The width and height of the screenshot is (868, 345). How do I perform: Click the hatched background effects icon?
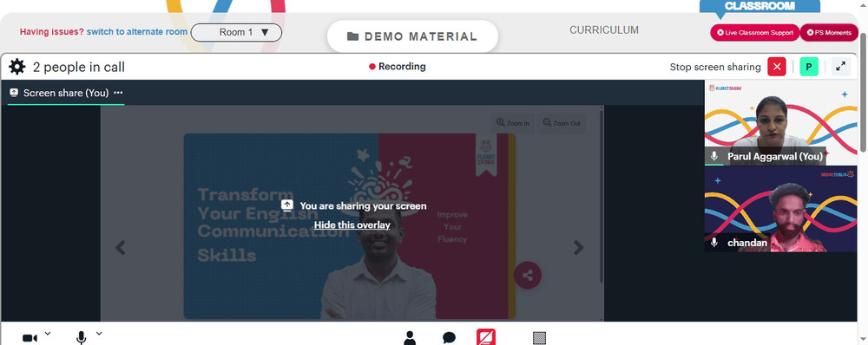(539, 338)
